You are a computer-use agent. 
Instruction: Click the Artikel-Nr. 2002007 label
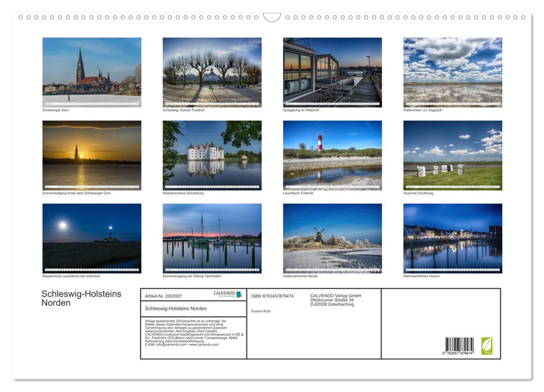click(164, 296)
